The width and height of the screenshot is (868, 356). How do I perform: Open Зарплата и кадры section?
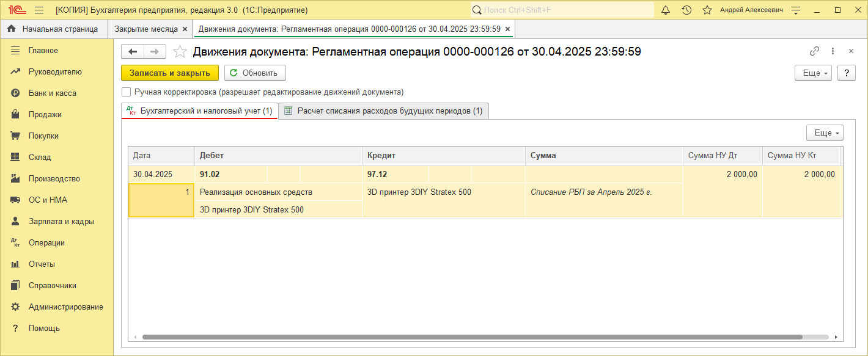(56, 221)
